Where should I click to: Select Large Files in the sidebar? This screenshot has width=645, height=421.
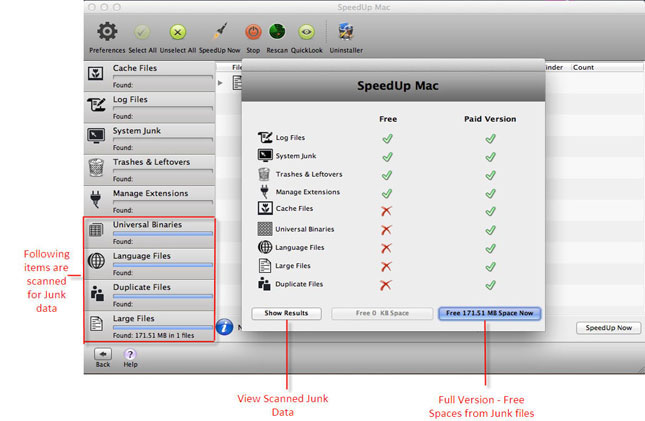[150, 326]
